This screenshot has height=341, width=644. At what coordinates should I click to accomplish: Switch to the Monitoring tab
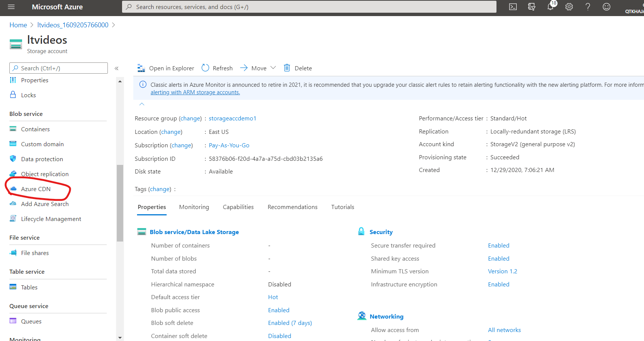pyautogui.click(x=194, y=207)
